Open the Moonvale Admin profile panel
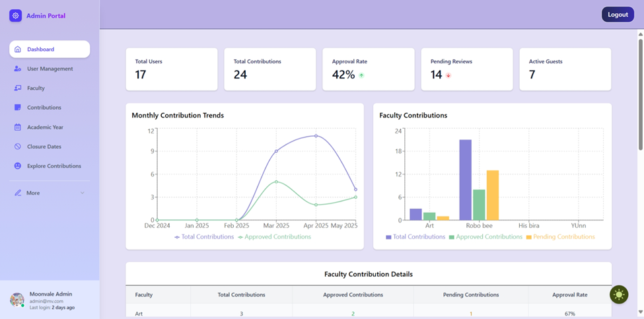 50,301
